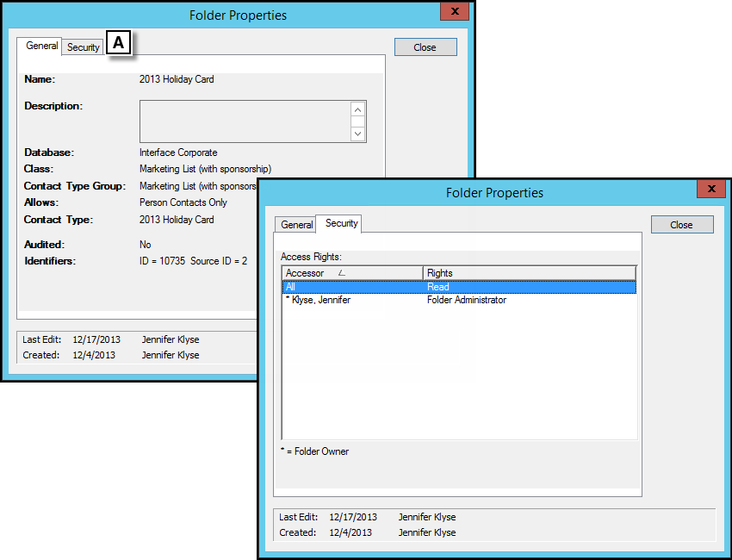Select the Name value 2013 Holiday Card
The width and height of the screenshot is (732, 560).
point(177,78)
